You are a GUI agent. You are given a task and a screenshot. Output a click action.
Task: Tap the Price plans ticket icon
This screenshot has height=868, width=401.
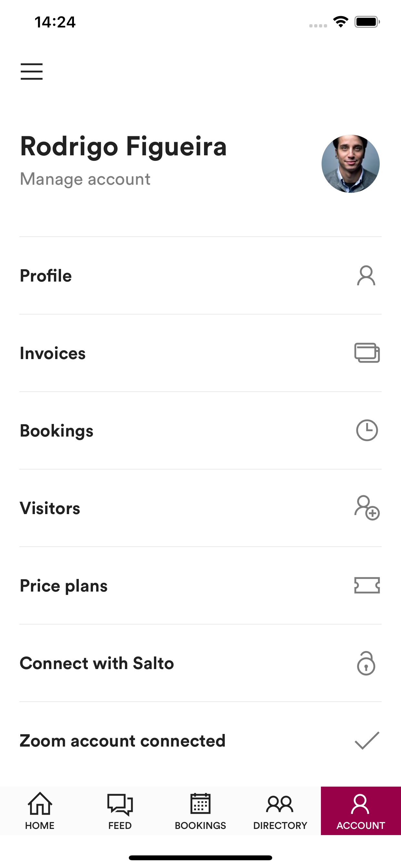[367, 585]
